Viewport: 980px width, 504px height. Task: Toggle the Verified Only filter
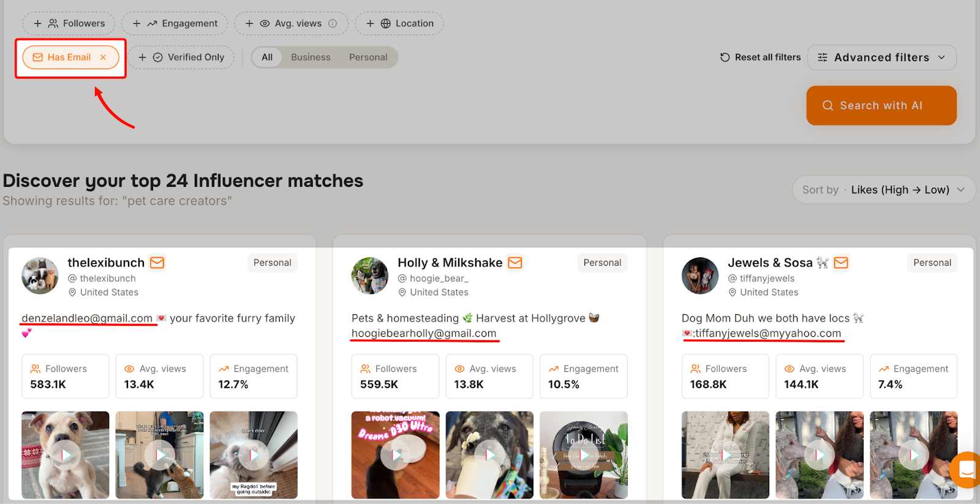(181, 58)
